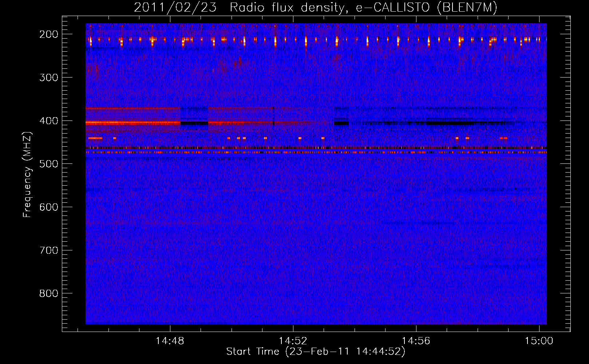Click the '200' frequency tick label
The width and height of the screenshot is (589, 364).
pos(48,34)
